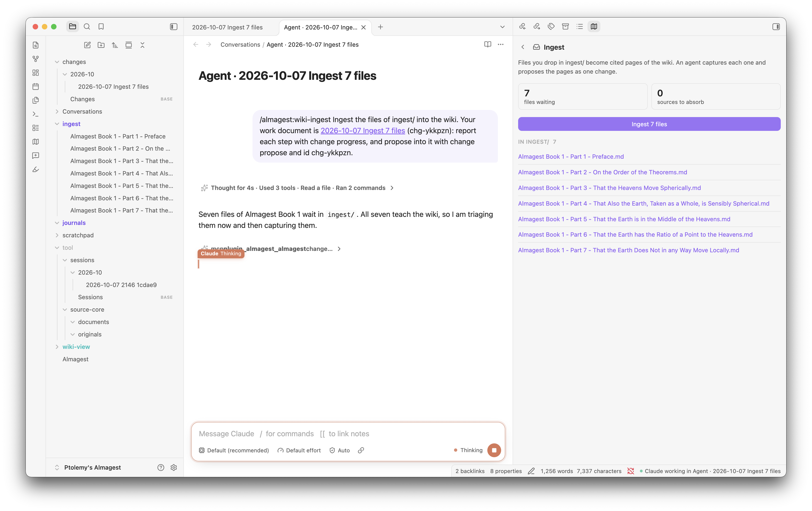Viewport: 812px width, 511px height.
Task: Close the Agent conversation tab
Action: tap(363, 27)
